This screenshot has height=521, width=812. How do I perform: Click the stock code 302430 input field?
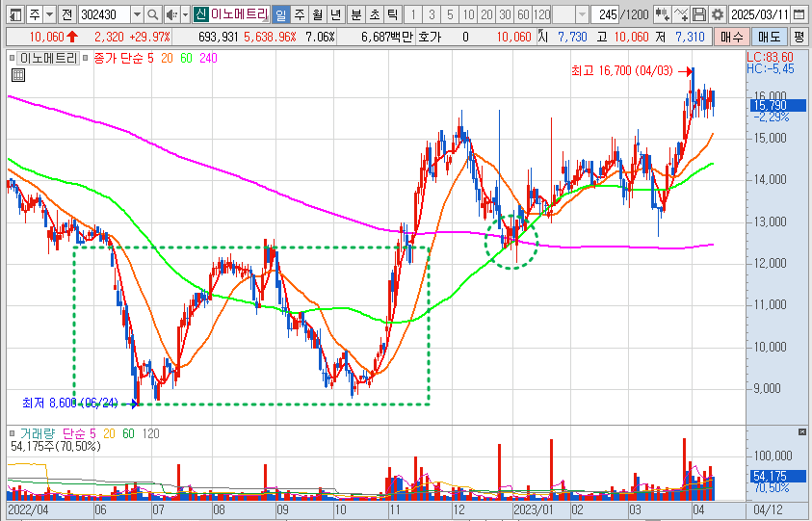(105, 14)
